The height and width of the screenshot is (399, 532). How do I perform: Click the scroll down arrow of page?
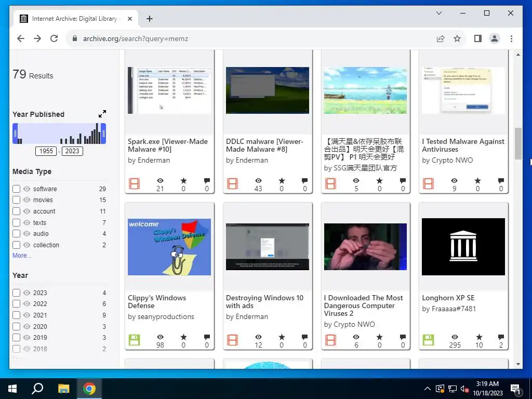coord(518,364)
